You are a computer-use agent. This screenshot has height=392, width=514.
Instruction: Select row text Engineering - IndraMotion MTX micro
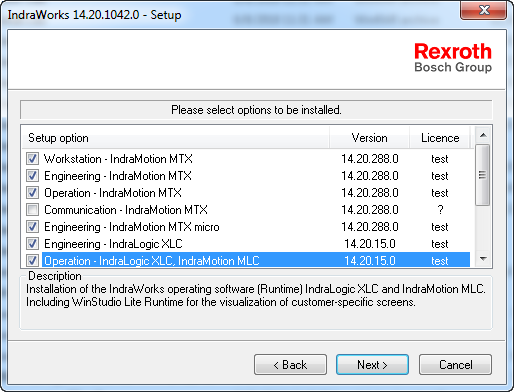(x=132, y=227)
